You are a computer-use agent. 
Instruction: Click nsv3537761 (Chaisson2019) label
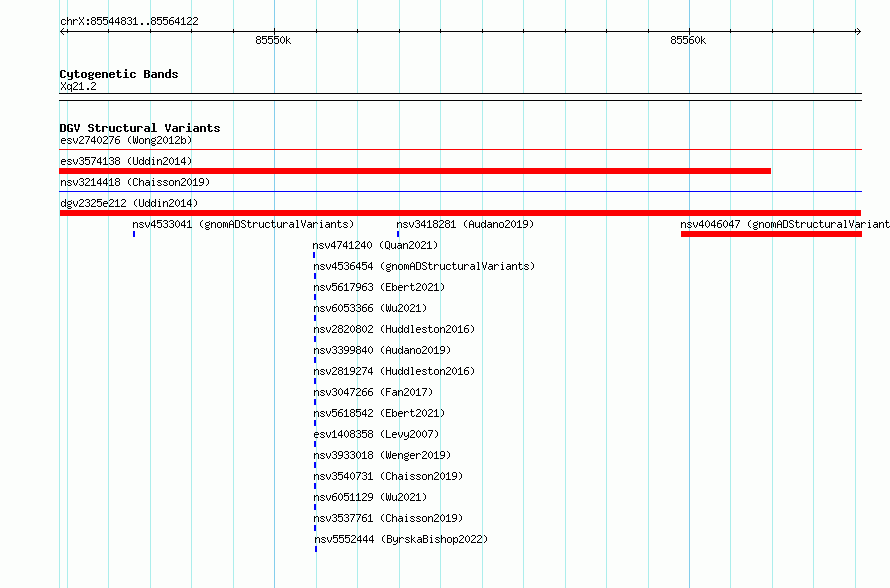click(388, 518)
